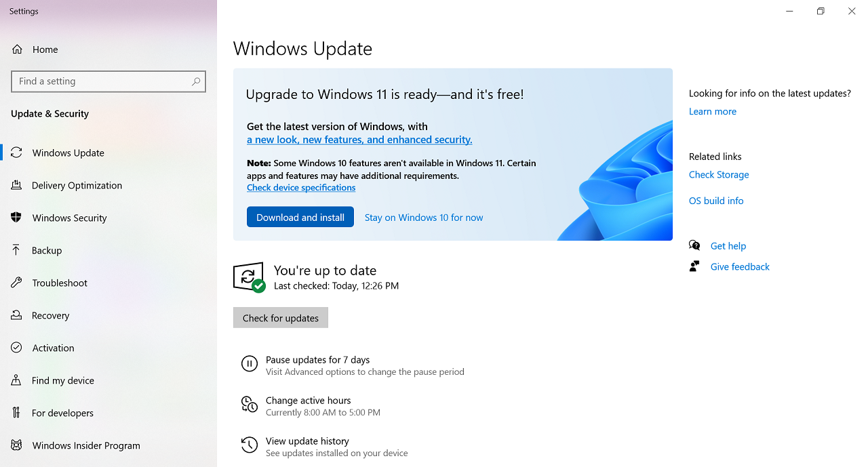Click the pause updates circle icon
The image size is (868, 467).
[250, 364]
